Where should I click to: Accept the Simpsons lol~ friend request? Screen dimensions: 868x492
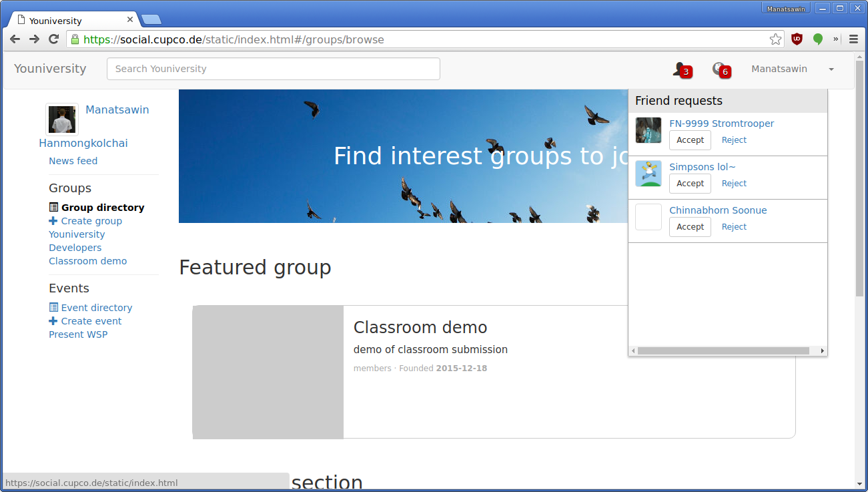point(690,184)
